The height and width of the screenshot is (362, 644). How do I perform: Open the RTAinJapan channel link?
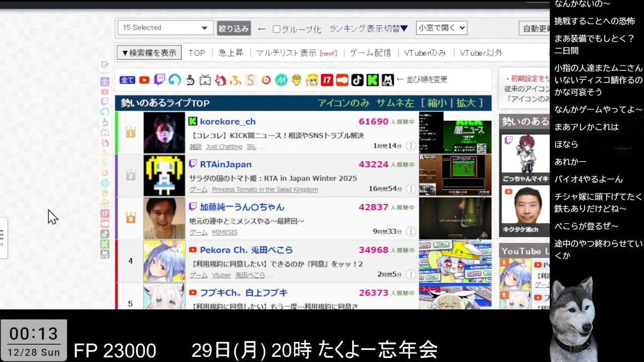[225, 164]
